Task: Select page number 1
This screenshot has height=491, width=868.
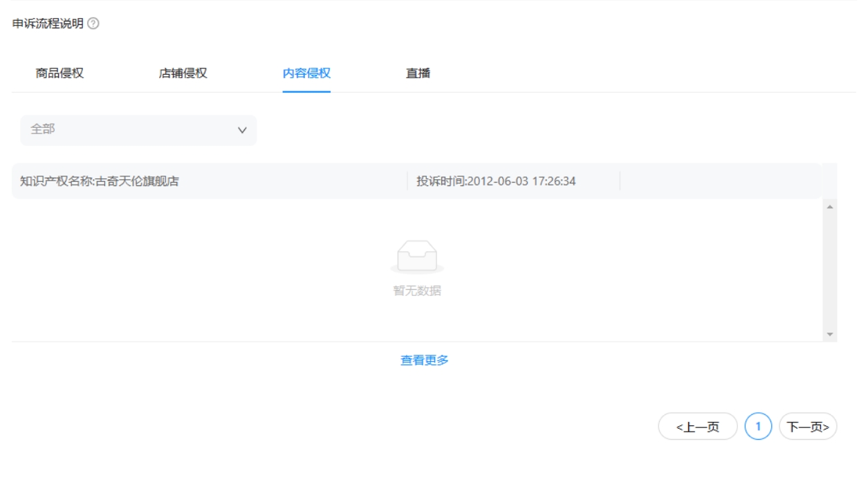Action: coord(758,427)
